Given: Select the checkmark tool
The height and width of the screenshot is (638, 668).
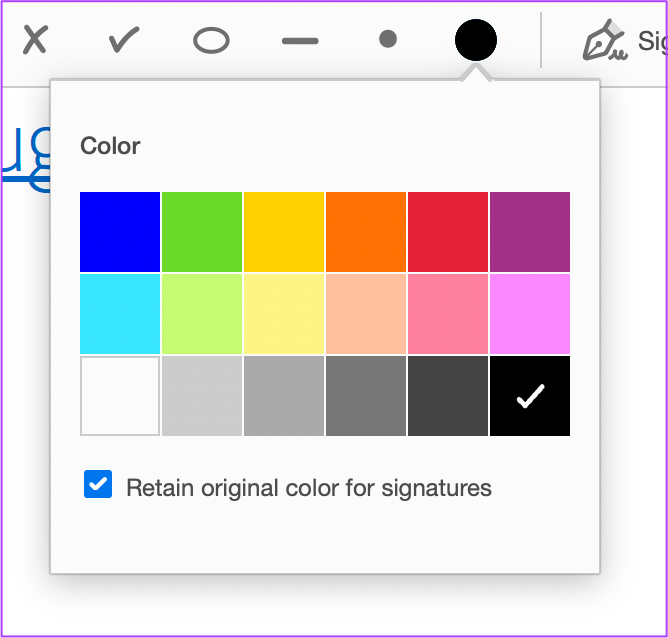Looking at the screenshot, I should click(124, 40).
